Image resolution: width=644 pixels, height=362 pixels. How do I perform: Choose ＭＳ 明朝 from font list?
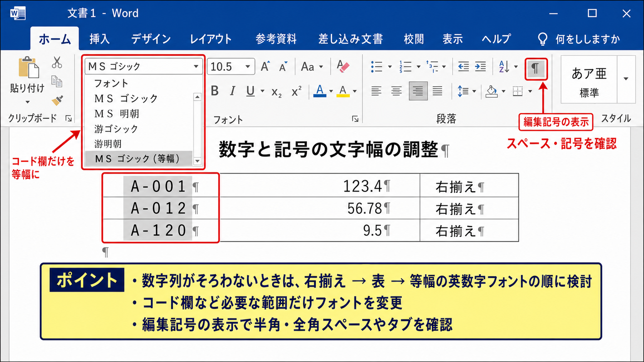pos(139,114)
